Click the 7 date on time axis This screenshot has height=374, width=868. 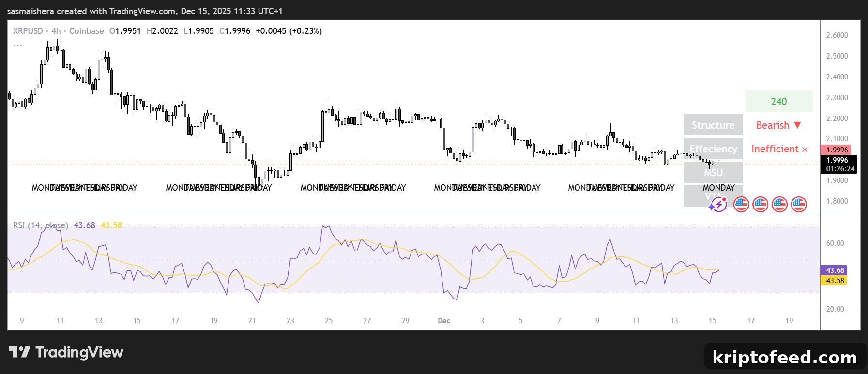(x=559, y=321)
